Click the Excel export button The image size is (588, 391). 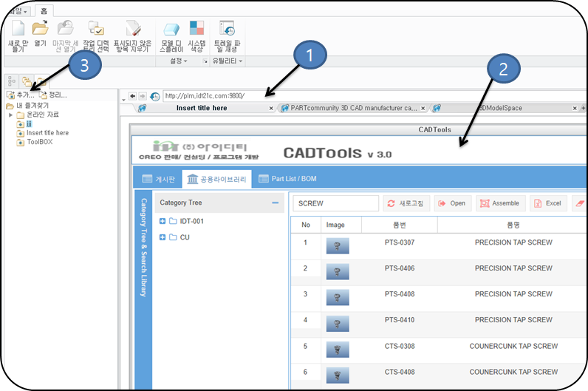[x=548, y=203]
